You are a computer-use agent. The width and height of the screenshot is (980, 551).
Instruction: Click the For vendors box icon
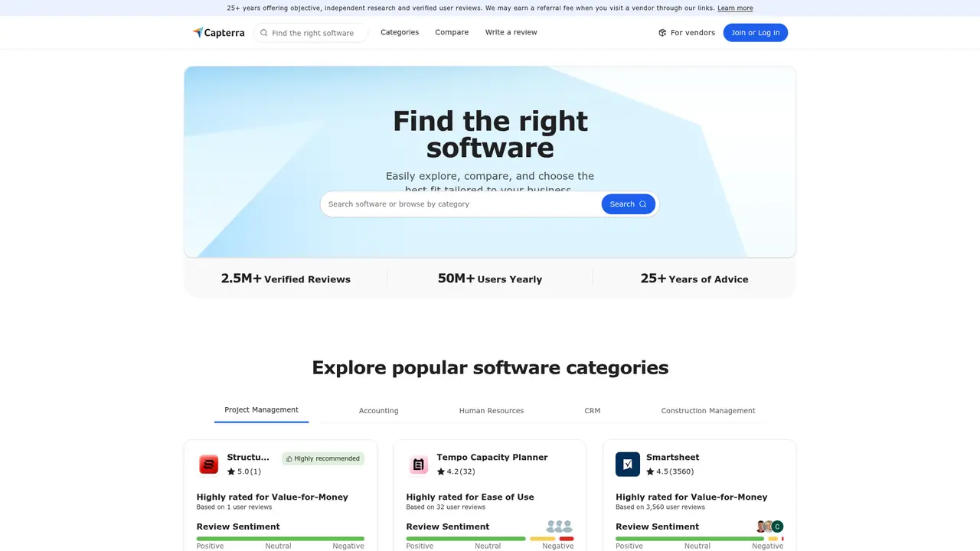[662, 33]
